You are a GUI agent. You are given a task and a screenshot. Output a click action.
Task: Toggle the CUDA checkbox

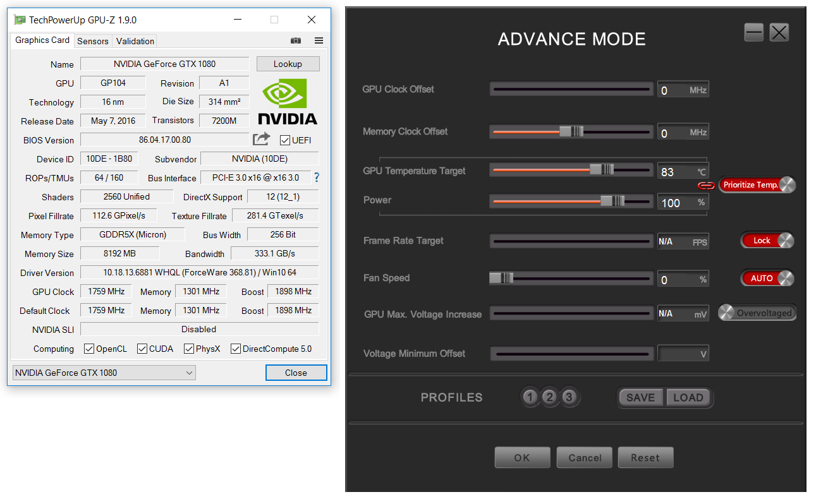point(142,349)
